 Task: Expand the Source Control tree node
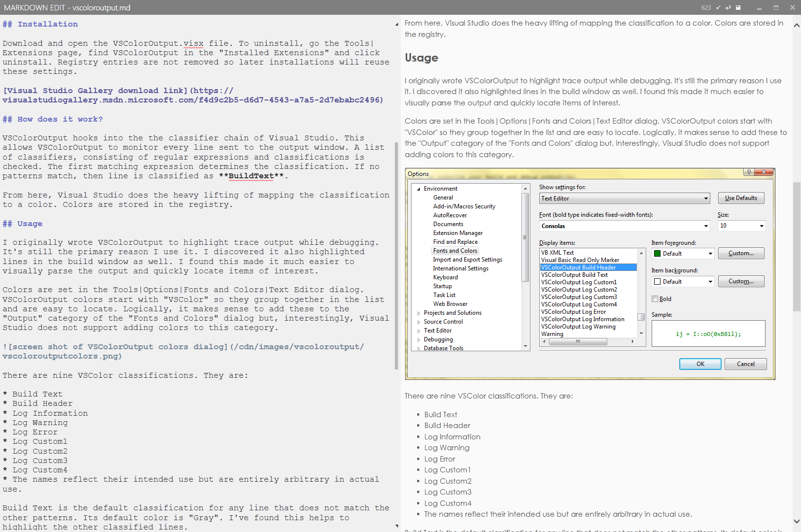tap(418, 322)
